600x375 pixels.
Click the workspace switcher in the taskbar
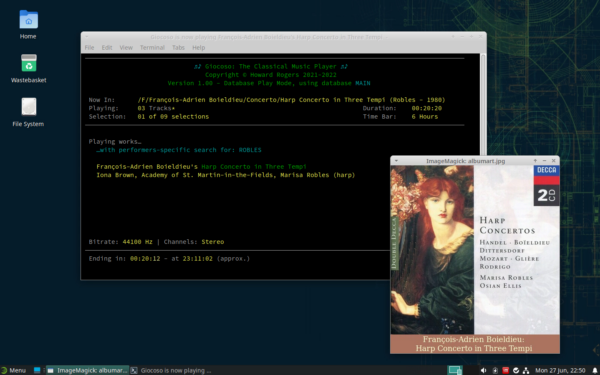(x=455, y=370)
